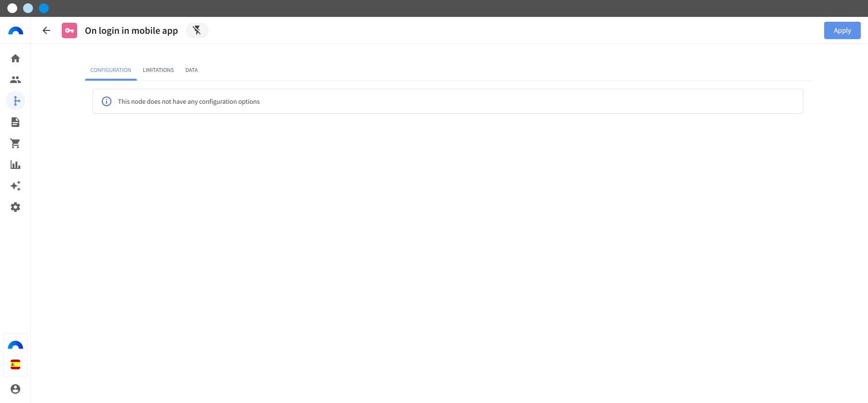Screen dimensions: 868x403
Task: Switch to the Configuration tab
Action: coord(111,70)
